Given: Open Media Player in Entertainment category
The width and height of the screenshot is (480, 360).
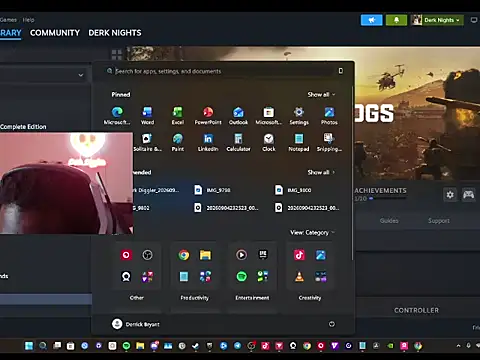Looking at the screenshot, I should coord(242,255).
